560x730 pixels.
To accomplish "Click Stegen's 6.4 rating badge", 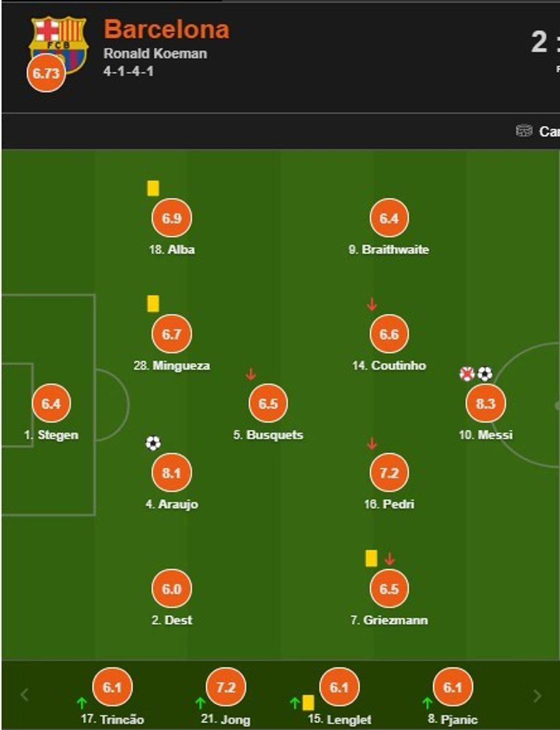I will (x=51, y=403).
